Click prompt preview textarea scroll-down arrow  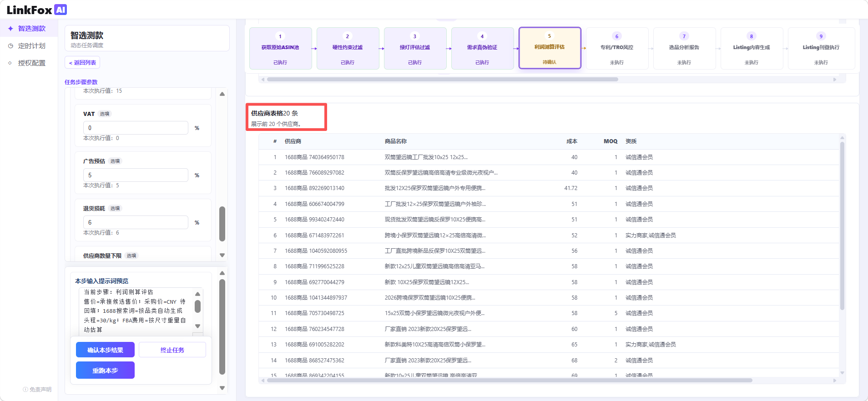(x=197, y=326)
